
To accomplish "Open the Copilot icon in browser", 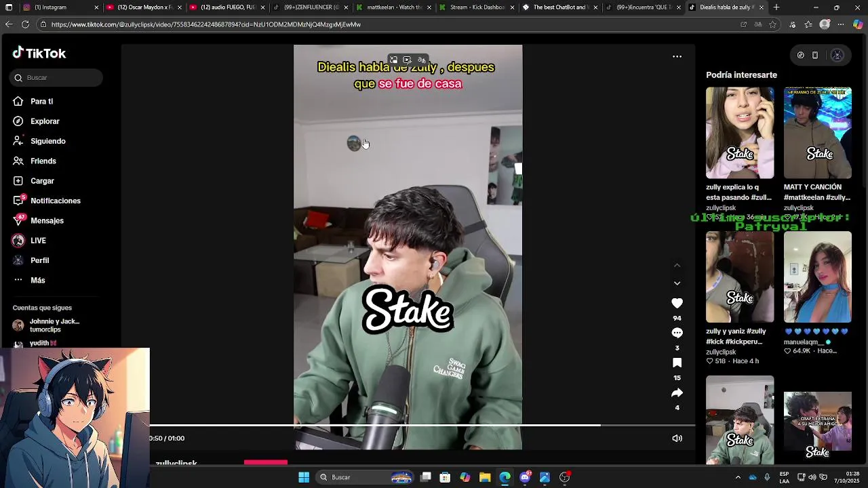I will click(858, 24).
